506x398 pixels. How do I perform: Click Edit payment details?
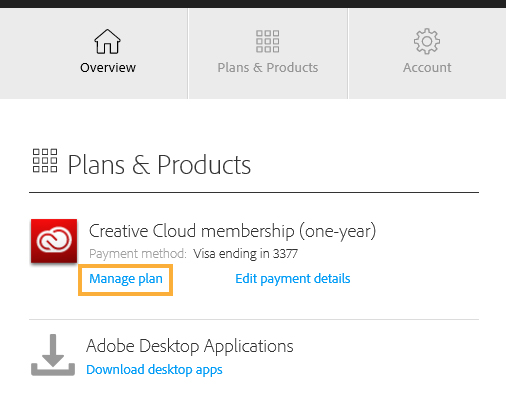point(293,279)
